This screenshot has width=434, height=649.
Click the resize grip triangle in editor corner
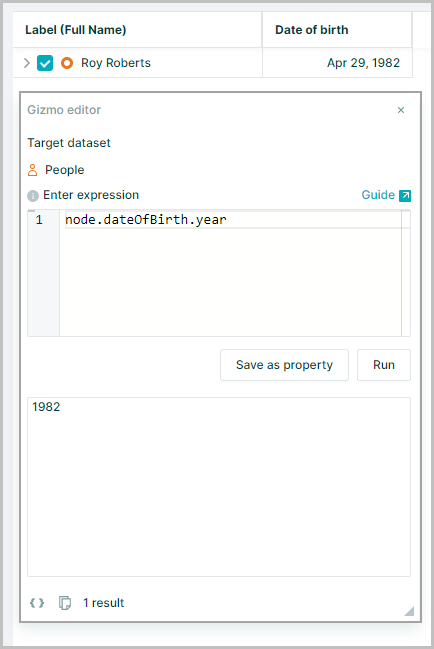[409, 611]
